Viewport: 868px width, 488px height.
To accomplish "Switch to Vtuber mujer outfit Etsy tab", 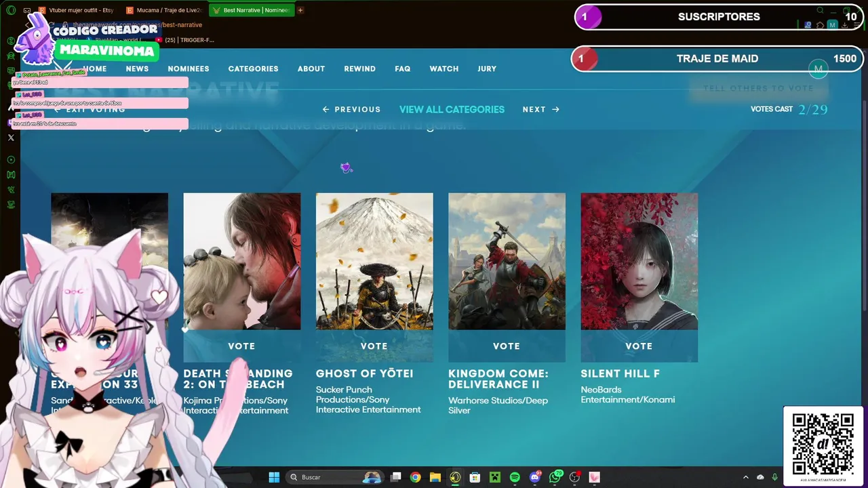I will 75,10.
